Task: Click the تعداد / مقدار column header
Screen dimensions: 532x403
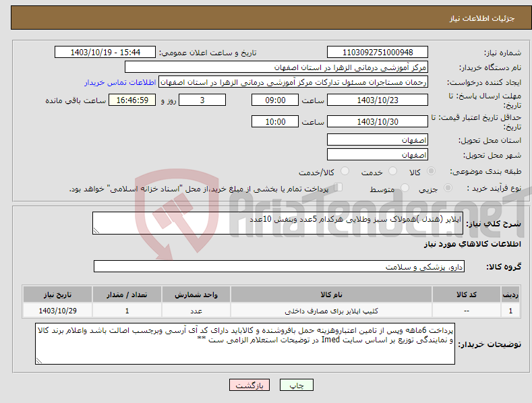Action: [127, 294]
